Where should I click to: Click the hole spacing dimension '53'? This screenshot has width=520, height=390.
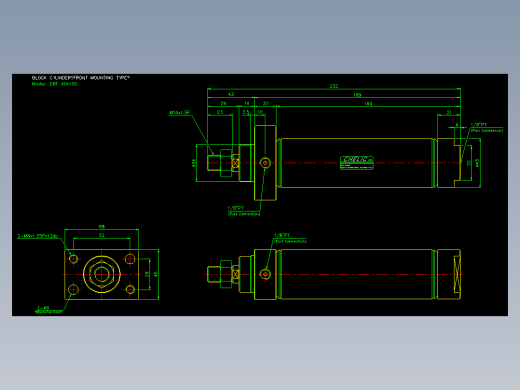point(101,235)
